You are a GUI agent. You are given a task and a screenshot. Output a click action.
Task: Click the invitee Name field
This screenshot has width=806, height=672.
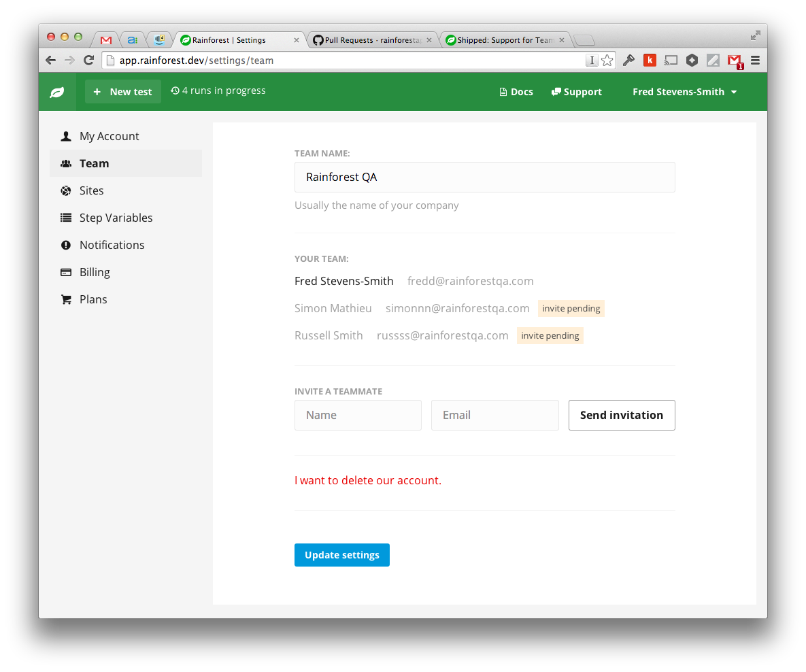pyautogui.click(x=358, y=416)
